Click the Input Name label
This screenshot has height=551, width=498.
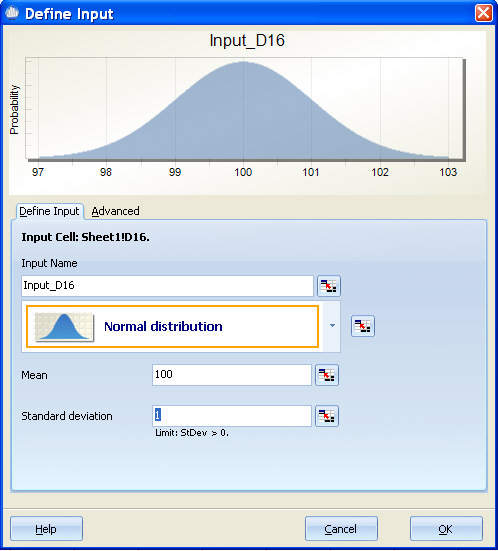point(49,263)
